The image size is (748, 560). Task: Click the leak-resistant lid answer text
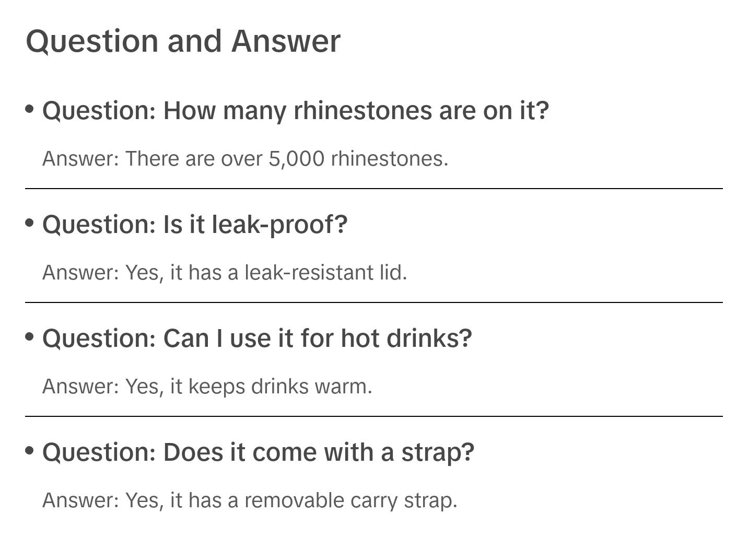[x=225, y=273]
